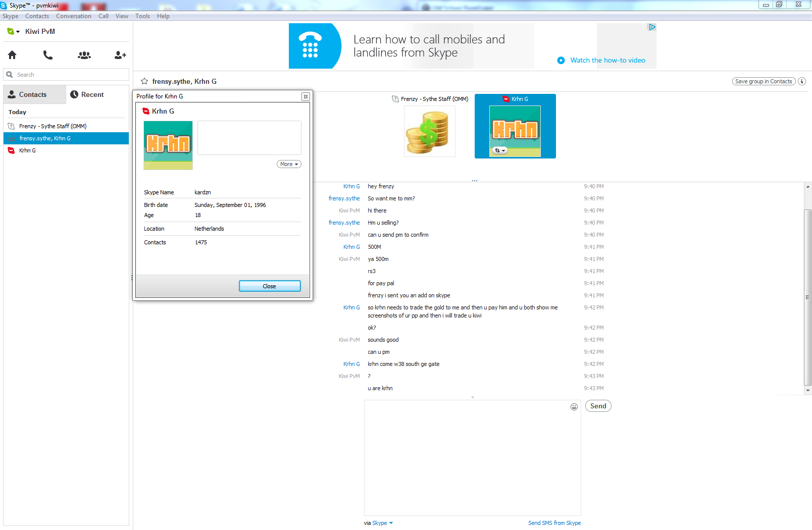Open the Call menu
This screenshot has height=530, width=812.
104,16
